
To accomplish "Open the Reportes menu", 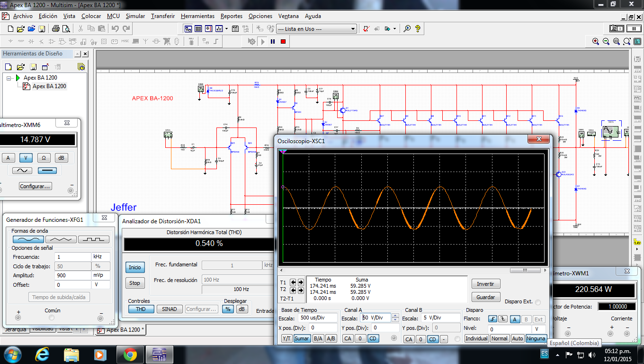I will tap(232, 16).
